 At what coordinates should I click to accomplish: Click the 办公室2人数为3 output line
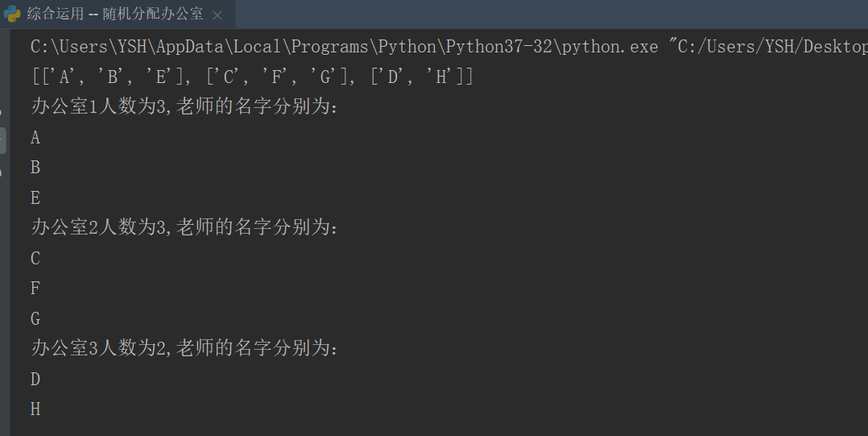tap(184, 227)
